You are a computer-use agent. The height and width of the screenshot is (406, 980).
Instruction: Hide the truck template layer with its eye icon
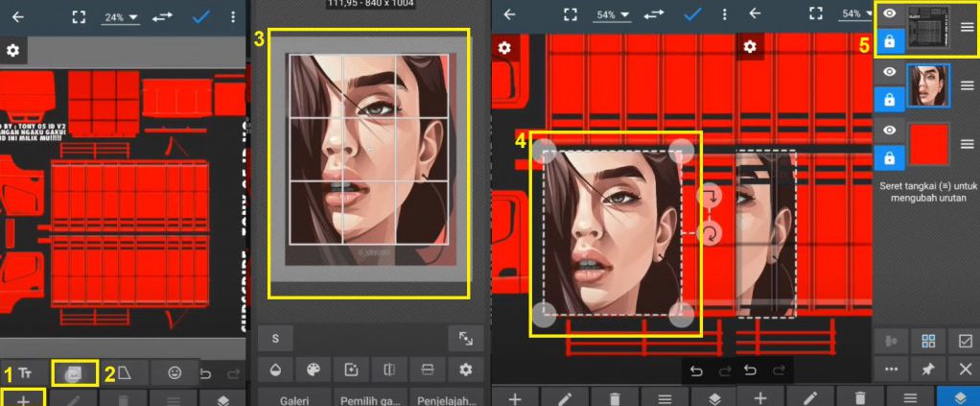pos(889,13)
